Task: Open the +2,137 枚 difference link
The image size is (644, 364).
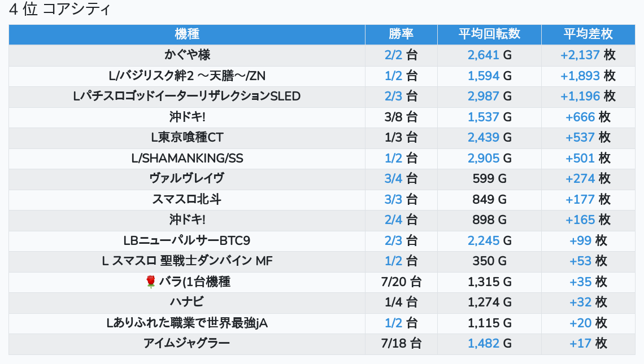Action: click(x=580, y=55)
